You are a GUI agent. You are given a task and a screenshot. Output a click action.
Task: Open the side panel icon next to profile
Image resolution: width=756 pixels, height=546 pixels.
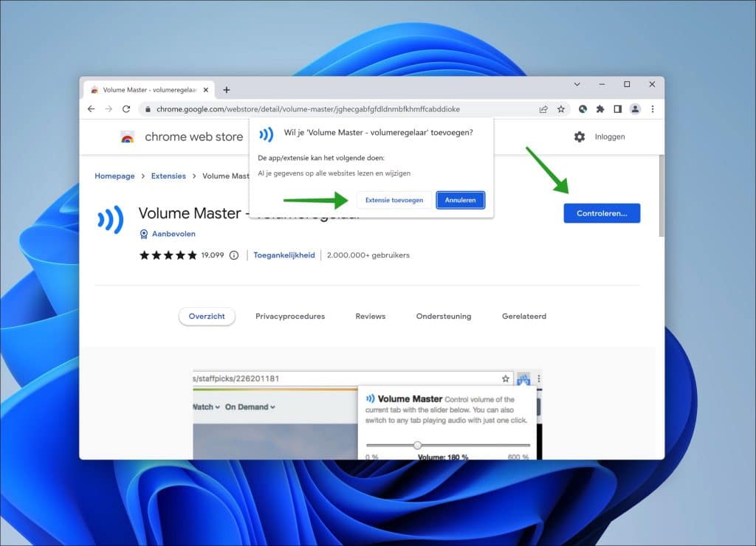click(618, 108)
